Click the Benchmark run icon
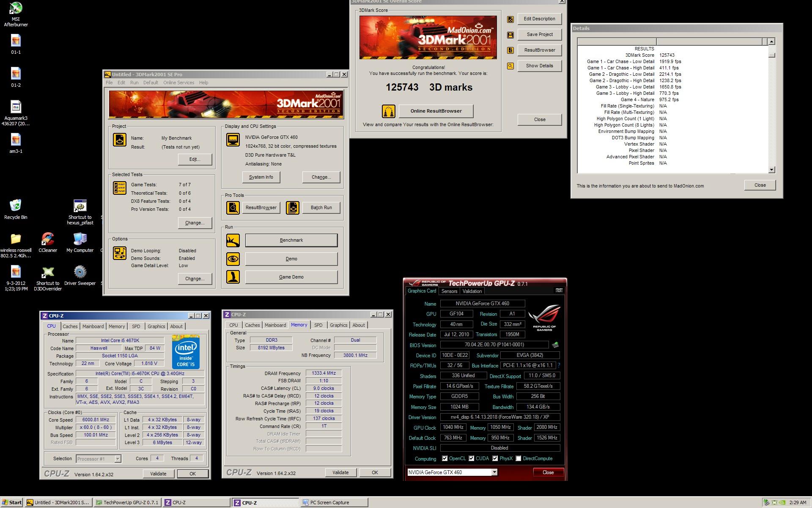Image resolution: width=812 pixels, height=508 pixels. click(233, 240)
